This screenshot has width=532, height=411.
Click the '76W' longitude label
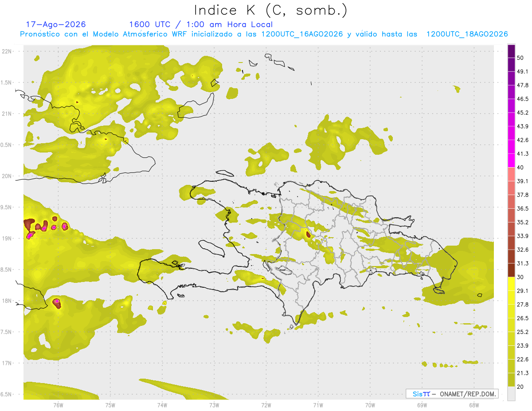tap(58, 405)
